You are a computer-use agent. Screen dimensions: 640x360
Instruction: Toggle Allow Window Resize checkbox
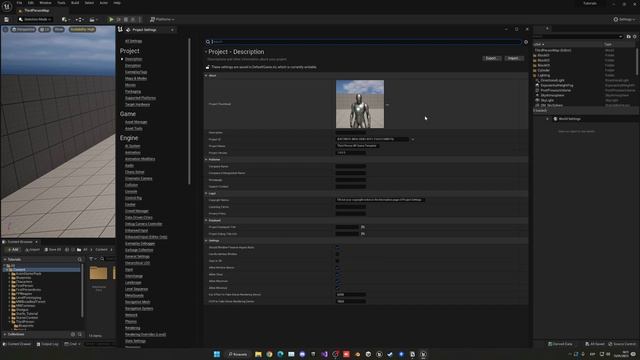(338, 268)
